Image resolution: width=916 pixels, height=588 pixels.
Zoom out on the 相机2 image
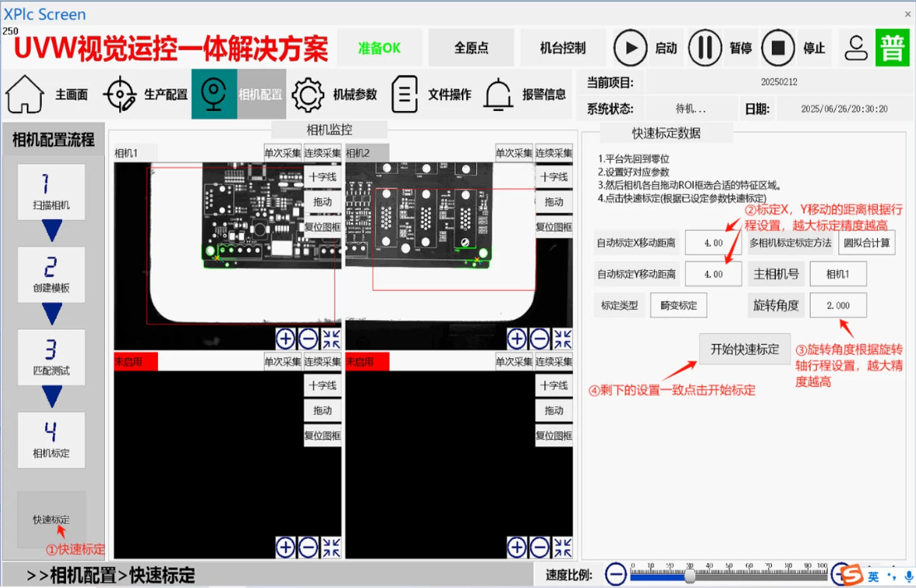click(539, 339)
